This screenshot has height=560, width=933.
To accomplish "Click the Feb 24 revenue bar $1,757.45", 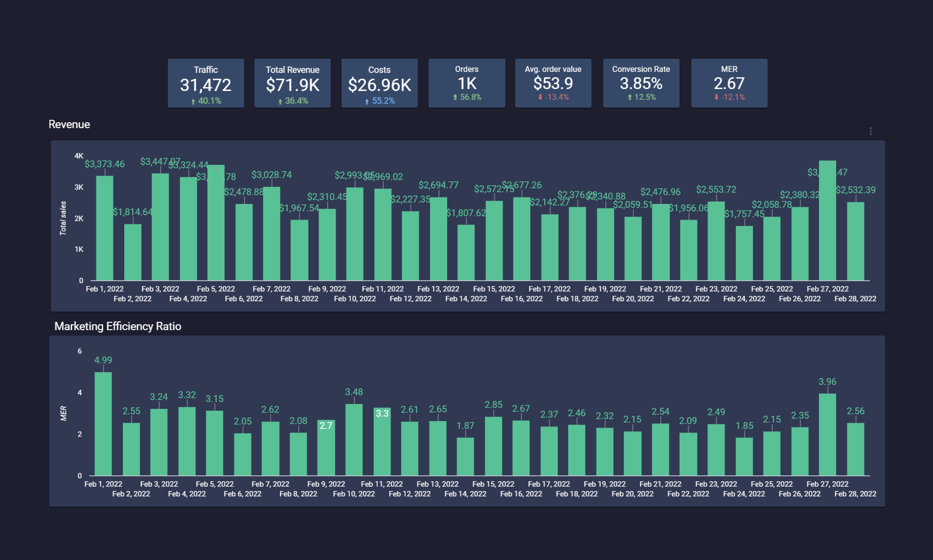I will pos(744,253).
